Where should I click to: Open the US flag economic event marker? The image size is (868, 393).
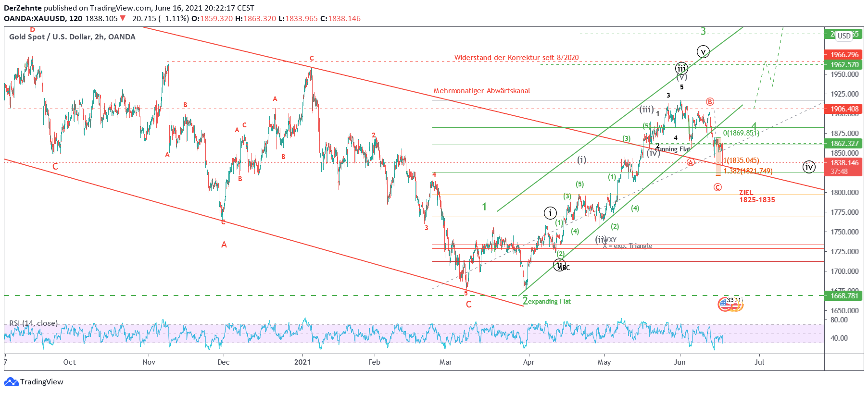tap(724, 304)
